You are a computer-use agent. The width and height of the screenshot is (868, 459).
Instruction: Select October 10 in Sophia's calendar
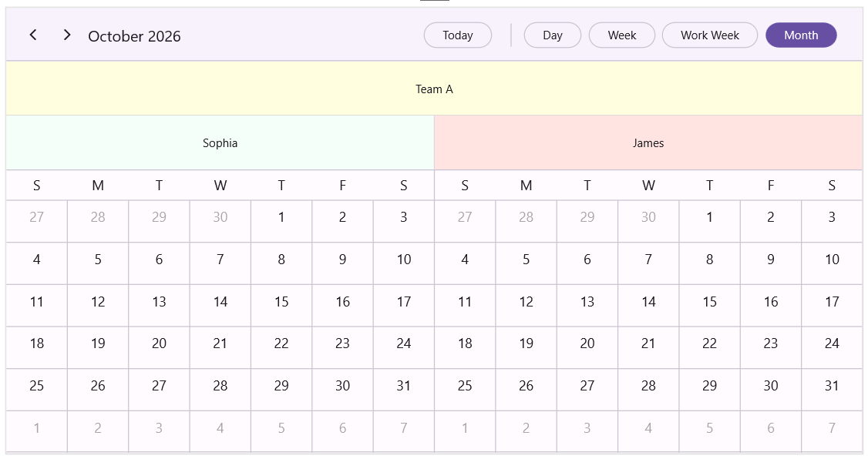pyautogui.click(x=404, y=263)
